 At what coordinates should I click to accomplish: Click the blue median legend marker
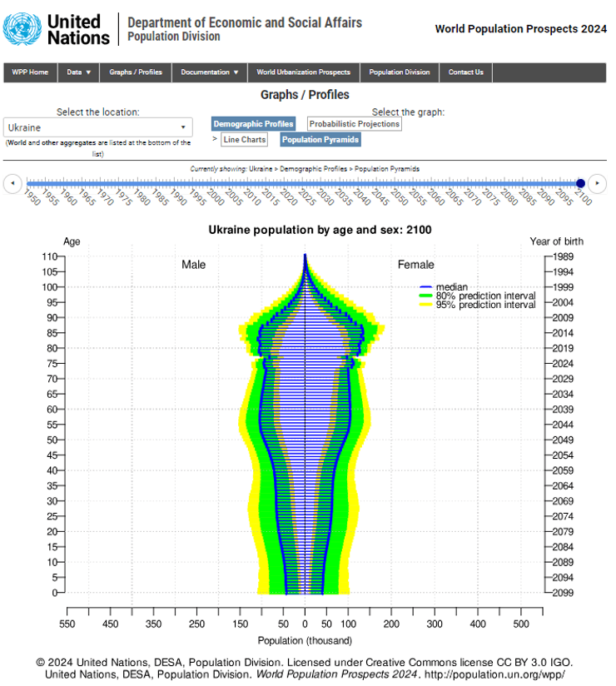click(x=426, y=287)
